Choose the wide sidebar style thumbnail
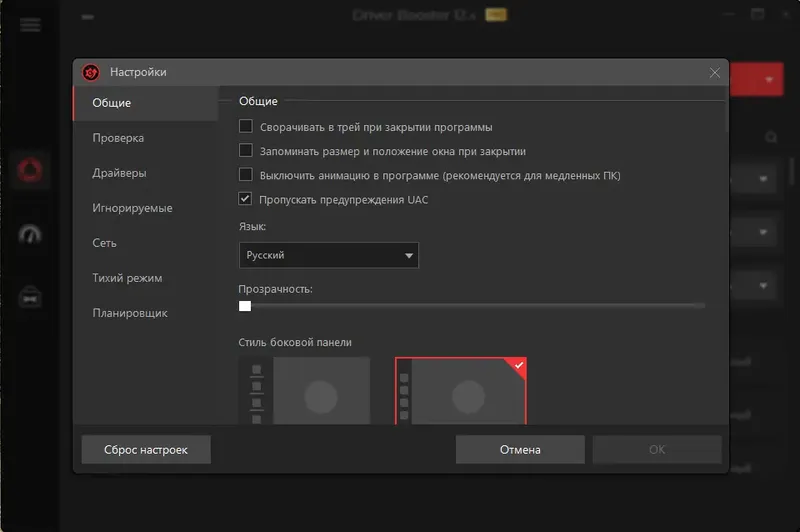The image size is (800, 532). [x=305, y=391]
